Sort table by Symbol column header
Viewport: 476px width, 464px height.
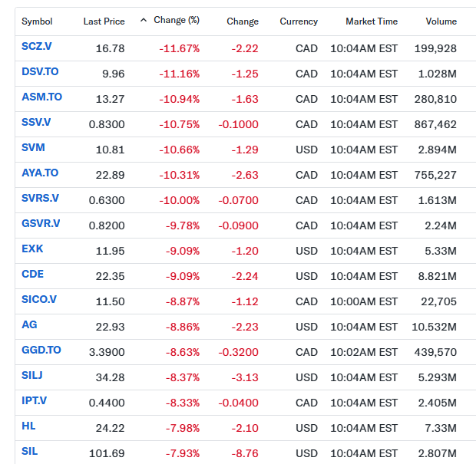[x=37, y=21]
